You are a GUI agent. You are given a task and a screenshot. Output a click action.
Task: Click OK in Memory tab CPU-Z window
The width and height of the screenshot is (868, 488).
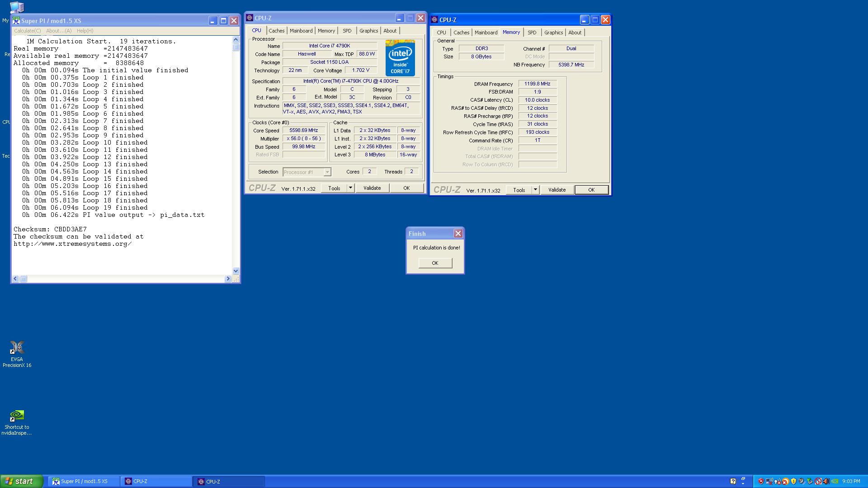click(591, 190)
